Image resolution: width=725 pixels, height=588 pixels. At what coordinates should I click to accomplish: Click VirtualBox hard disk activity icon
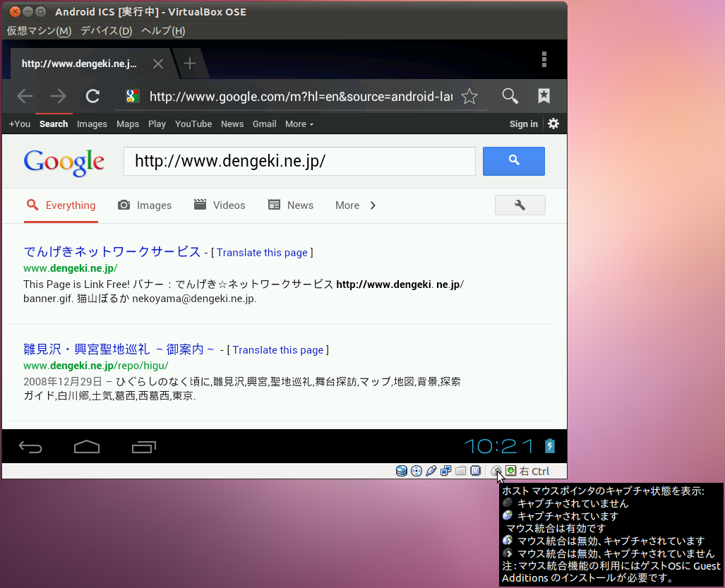coord(402,471)
